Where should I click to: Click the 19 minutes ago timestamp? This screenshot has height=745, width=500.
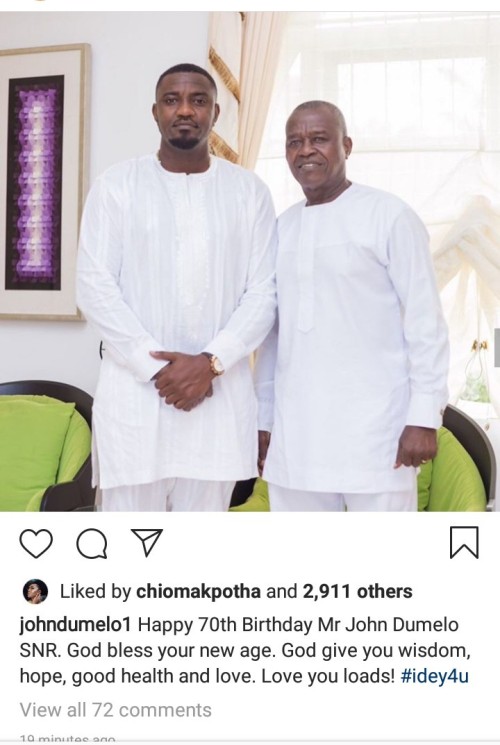[67, 739]
